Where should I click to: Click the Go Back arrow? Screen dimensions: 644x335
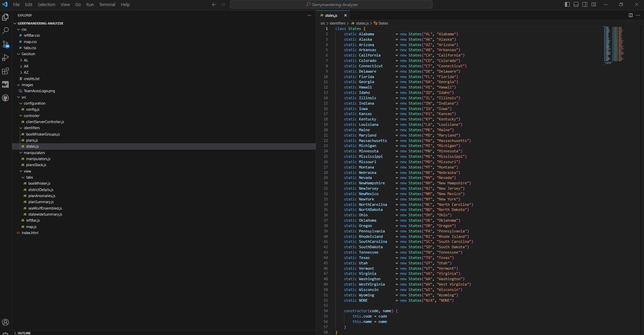click(x=214, y=4)
